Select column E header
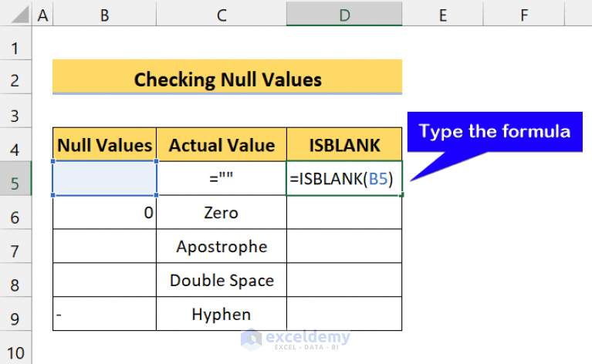The image size is (592, 364). point(442,14)
